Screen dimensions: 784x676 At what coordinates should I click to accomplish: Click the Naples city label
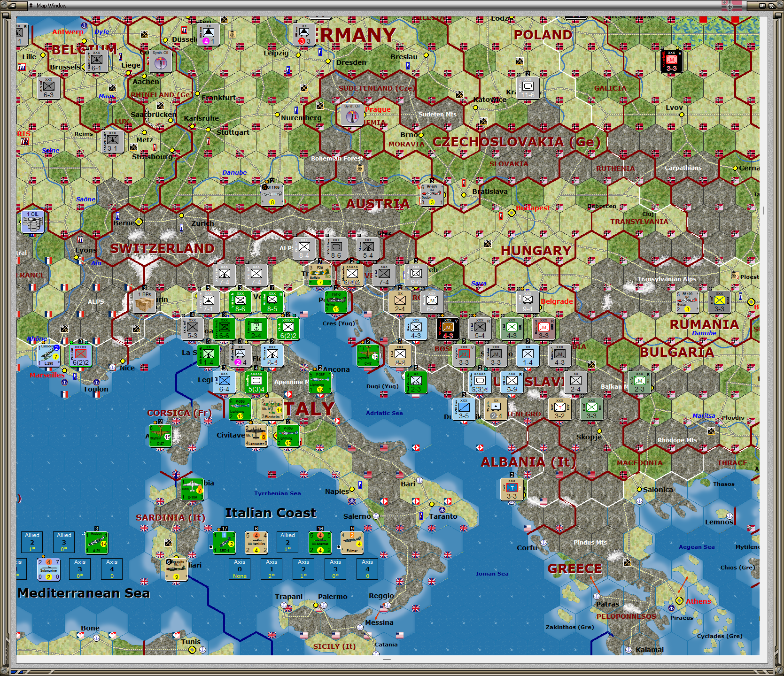coord(337,492)
